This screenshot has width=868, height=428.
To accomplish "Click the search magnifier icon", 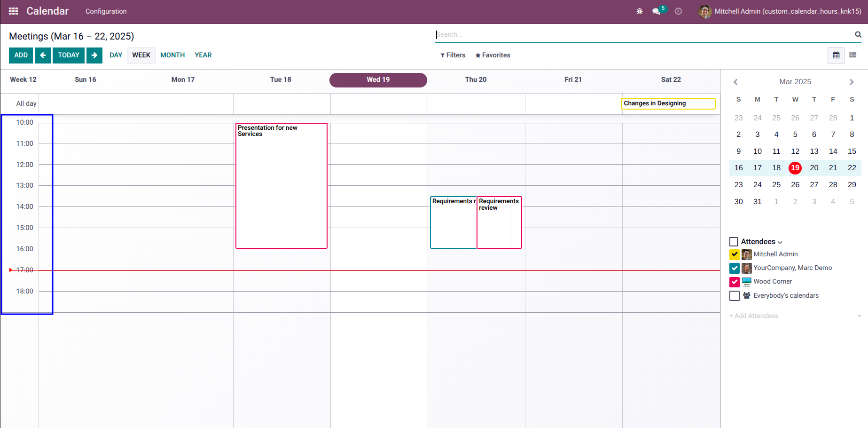I will click(x=858, y=34).
